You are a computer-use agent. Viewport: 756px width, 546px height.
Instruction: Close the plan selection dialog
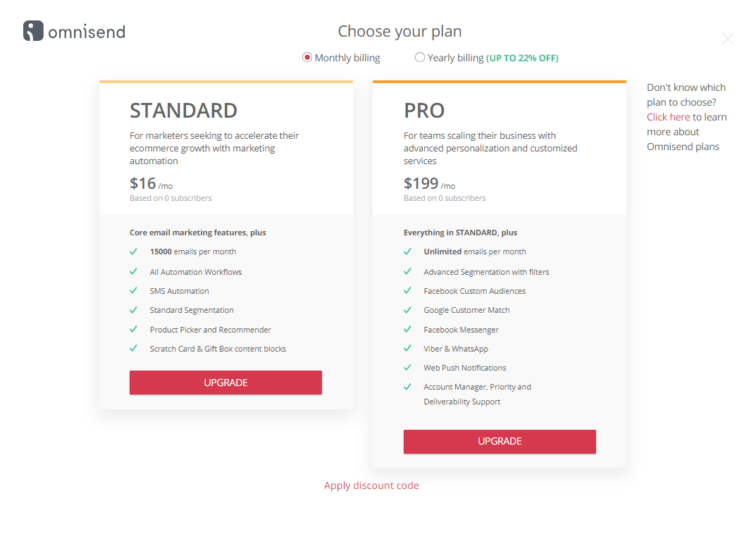(x=728, y=39)
